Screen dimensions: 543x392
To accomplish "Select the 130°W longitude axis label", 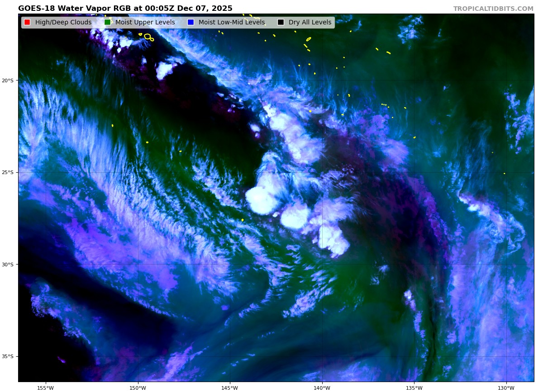I will pos(506,387).
